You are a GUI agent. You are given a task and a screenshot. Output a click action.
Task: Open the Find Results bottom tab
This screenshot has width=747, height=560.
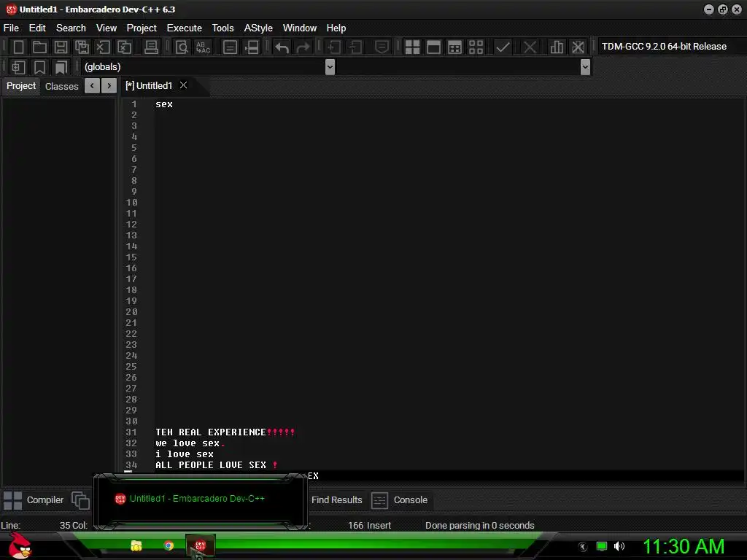tap(337, 500)
